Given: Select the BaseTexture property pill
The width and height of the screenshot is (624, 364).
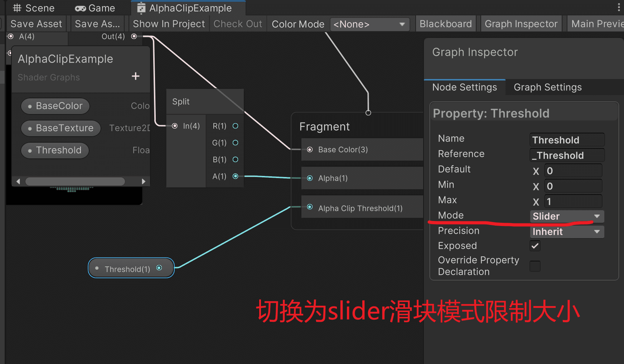Looking at the screenshot, I should coord(61,128).
